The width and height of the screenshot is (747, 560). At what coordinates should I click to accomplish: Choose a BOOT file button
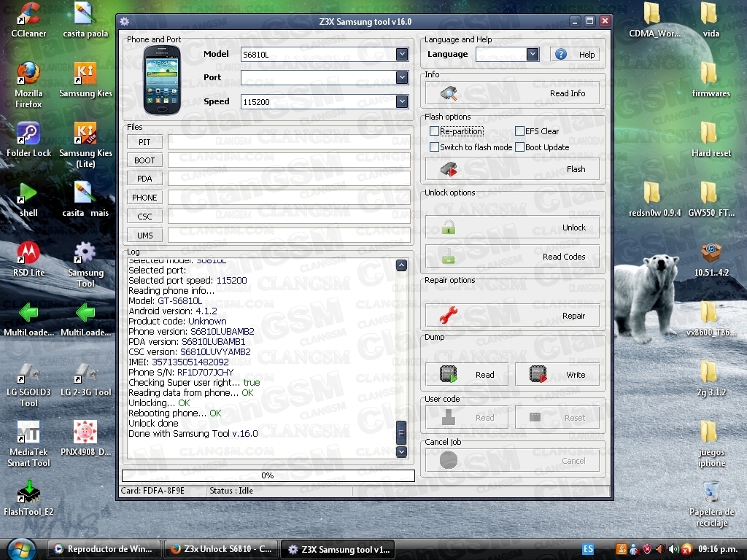point(145,160)
